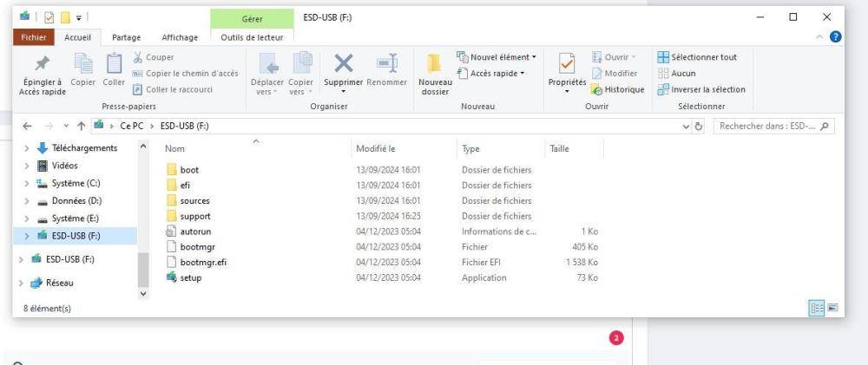Click navigation pane scrollbar down arrow
The image size is (868, 365).
143,294
